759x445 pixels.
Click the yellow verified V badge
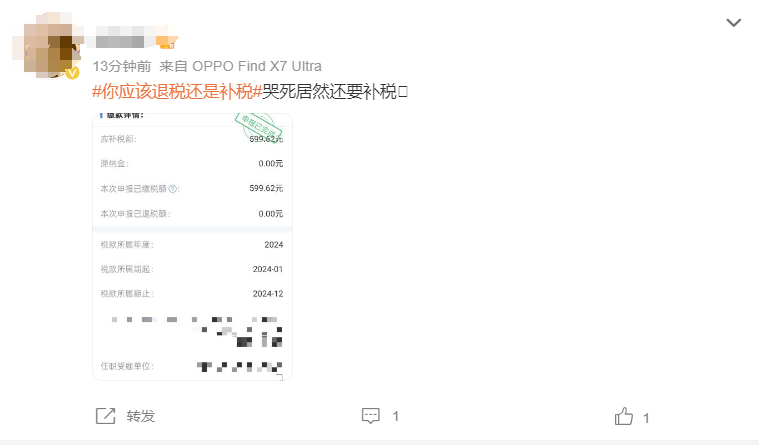coord(72,73)
